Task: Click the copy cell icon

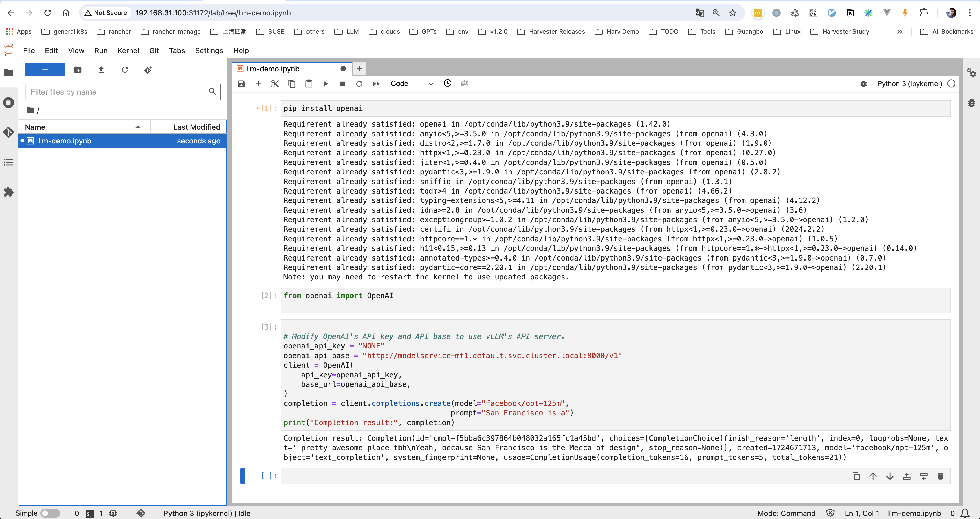Action: (x=292, y=83)
